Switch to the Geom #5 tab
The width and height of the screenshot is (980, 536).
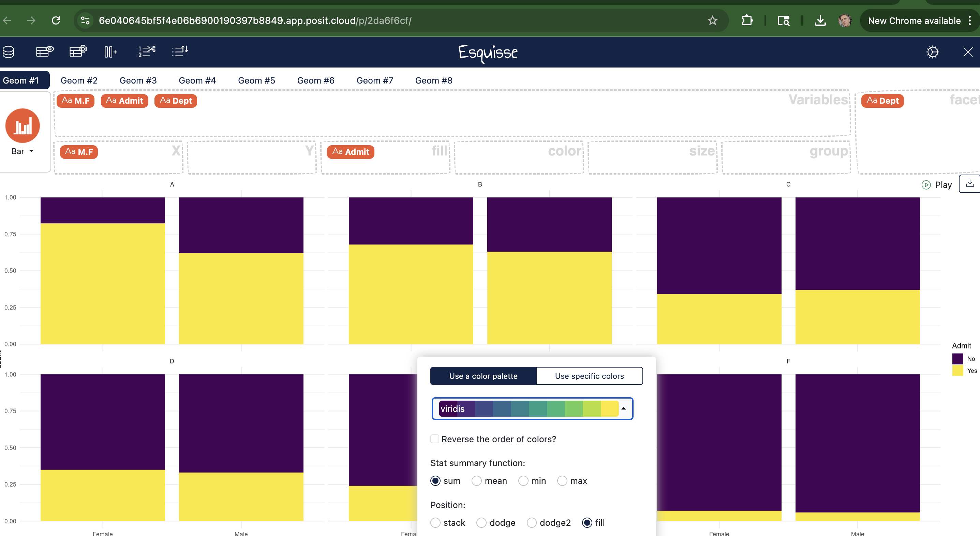[x=256, y=81]
